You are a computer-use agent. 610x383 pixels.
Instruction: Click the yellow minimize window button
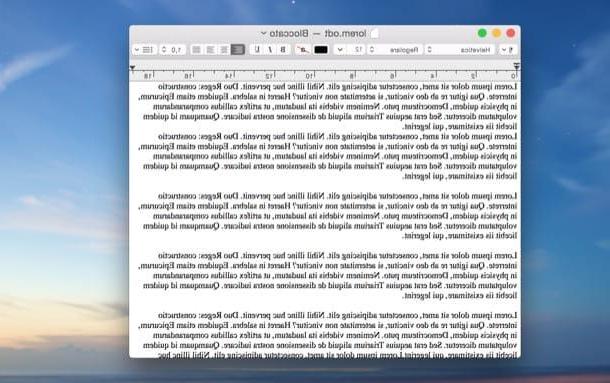(x=496, y=33)
